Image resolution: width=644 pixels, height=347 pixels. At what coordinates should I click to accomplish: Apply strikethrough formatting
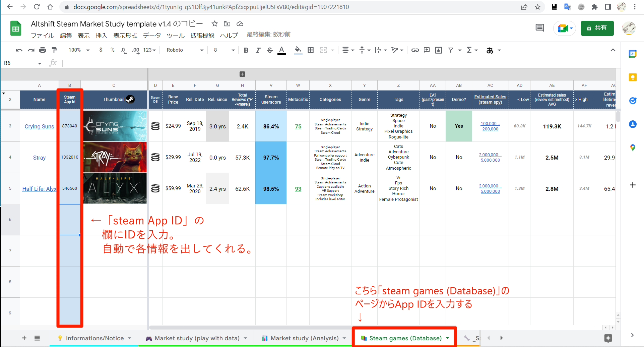[270, 50]
